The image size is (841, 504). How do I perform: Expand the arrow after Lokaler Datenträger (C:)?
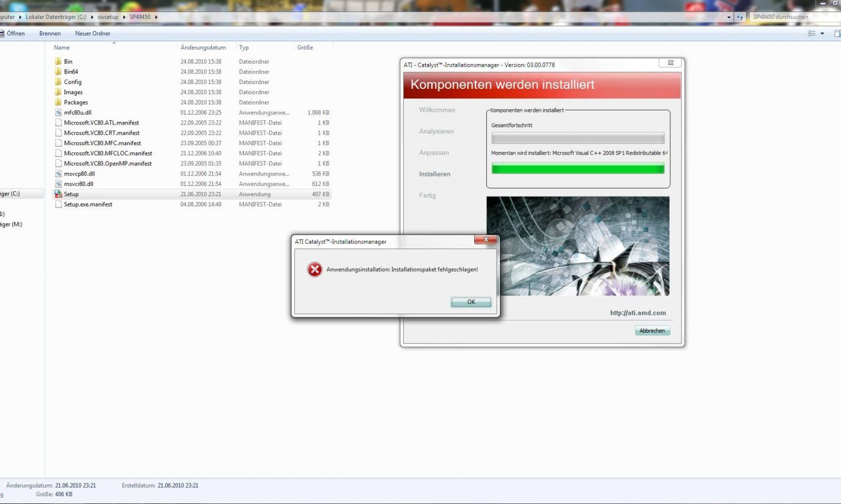click(92, 17)
